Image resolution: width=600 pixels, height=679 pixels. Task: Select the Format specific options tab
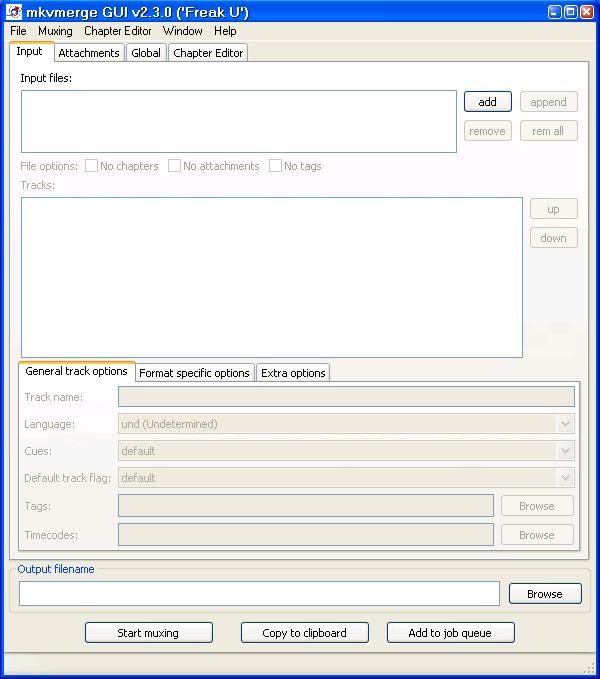coord(194,373)
